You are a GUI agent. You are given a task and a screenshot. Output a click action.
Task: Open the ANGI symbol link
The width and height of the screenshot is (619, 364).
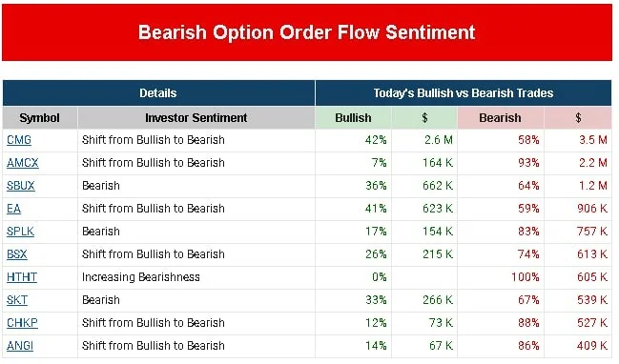[x=20, y=346]
